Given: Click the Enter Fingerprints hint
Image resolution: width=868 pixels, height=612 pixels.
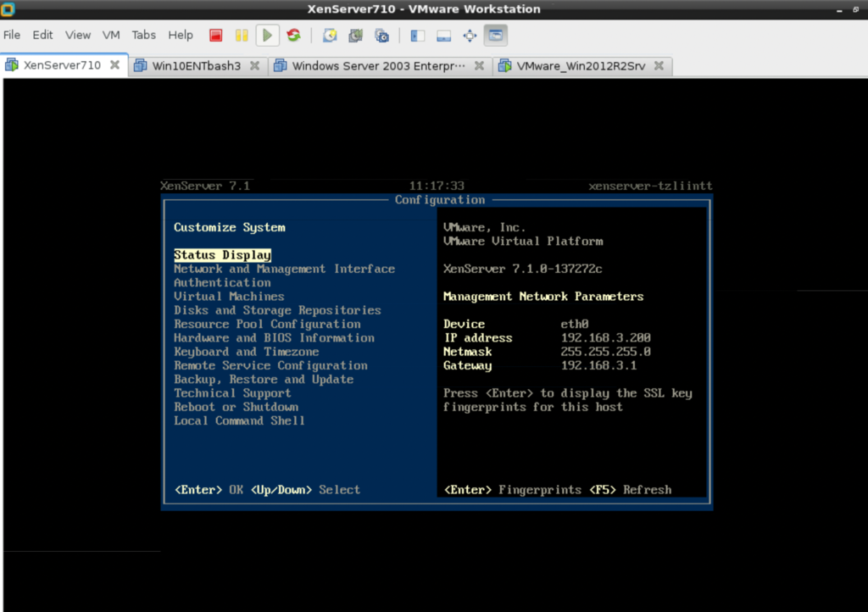Looking at the screenshot, I should click(x=513, y=490).
